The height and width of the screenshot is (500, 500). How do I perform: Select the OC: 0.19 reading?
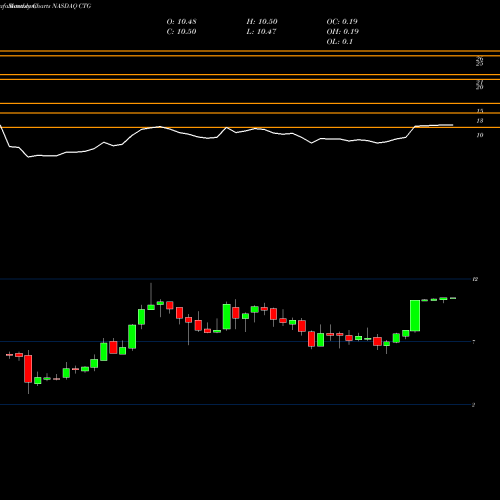342,22
